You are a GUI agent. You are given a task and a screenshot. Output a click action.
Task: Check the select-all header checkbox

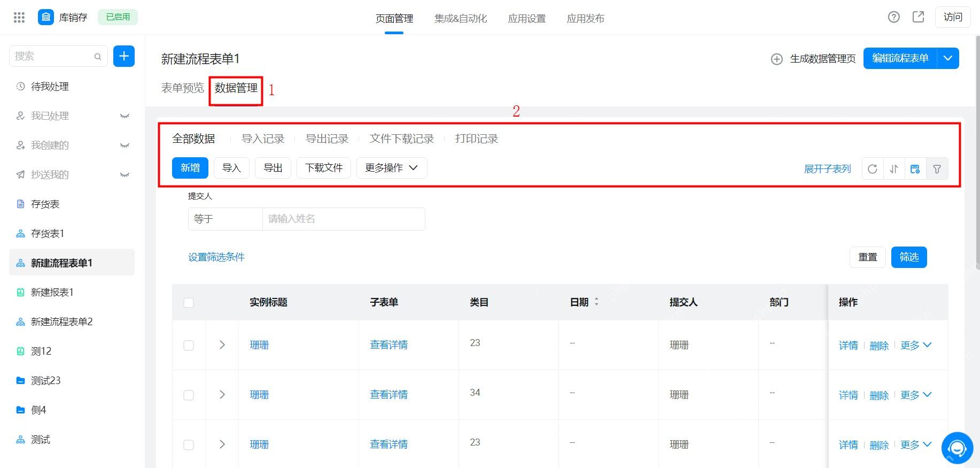[x=189, y=303]
